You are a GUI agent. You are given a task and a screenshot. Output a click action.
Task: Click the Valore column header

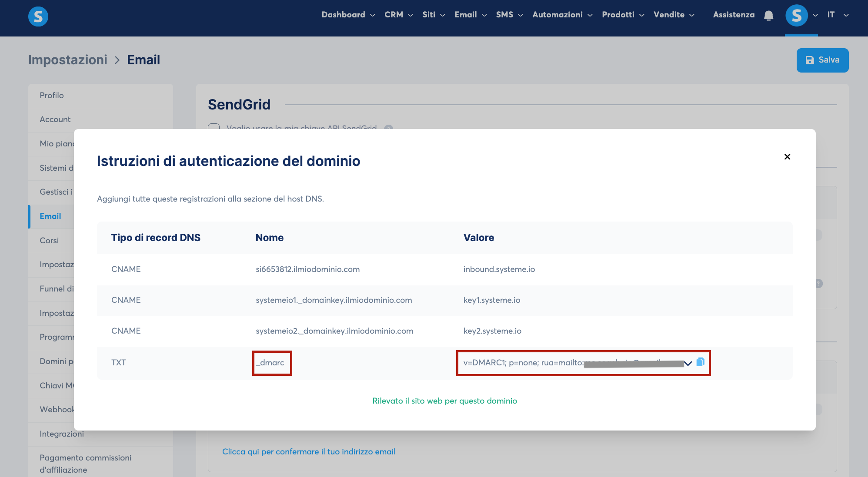click(479, 238)
